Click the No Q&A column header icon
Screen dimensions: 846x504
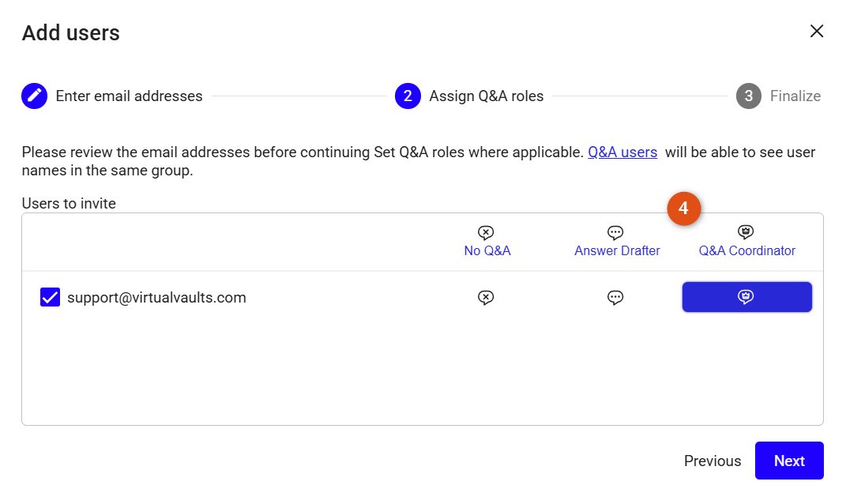[486, 232]
